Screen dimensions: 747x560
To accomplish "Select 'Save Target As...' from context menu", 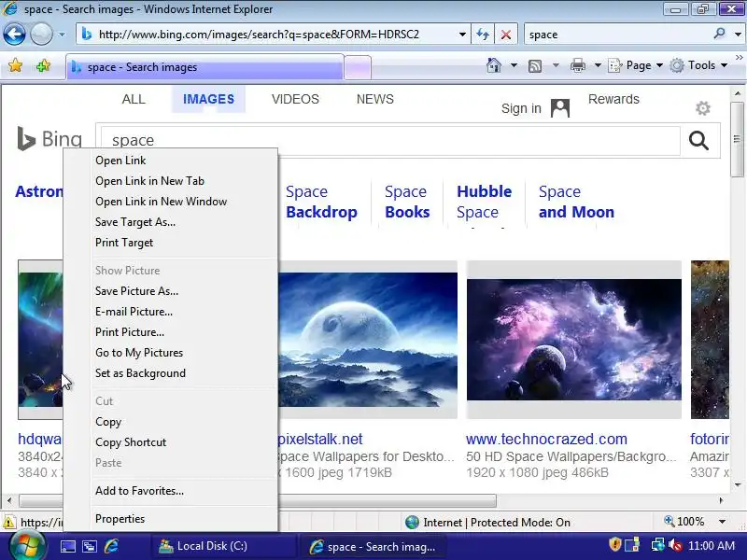I will point(135,222).
